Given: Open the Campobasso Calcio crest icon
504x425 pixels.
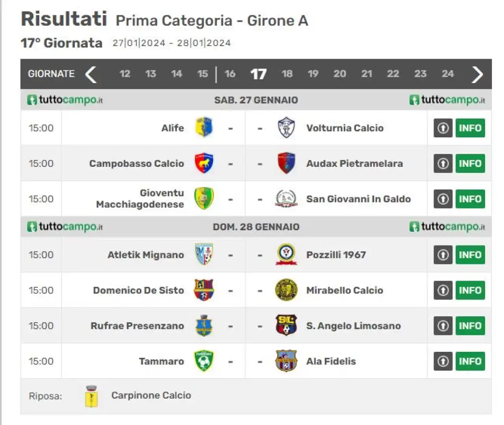Looking at the screenshot, I should [204, 163].
